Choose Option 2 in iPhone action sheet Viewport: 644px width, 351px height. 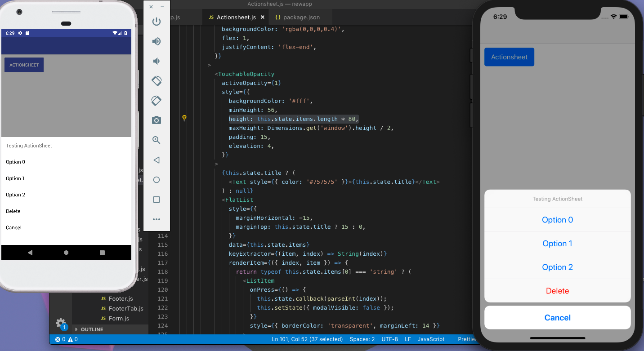(x=558, y=267)
